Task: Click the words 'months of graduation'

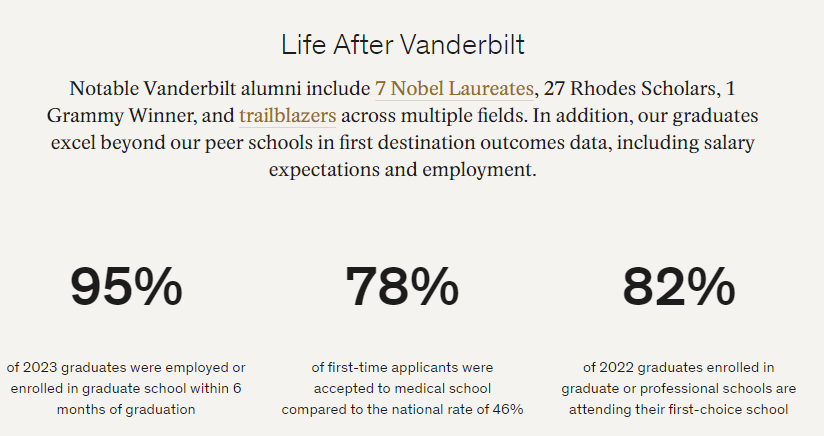Action: coord(126,409)
